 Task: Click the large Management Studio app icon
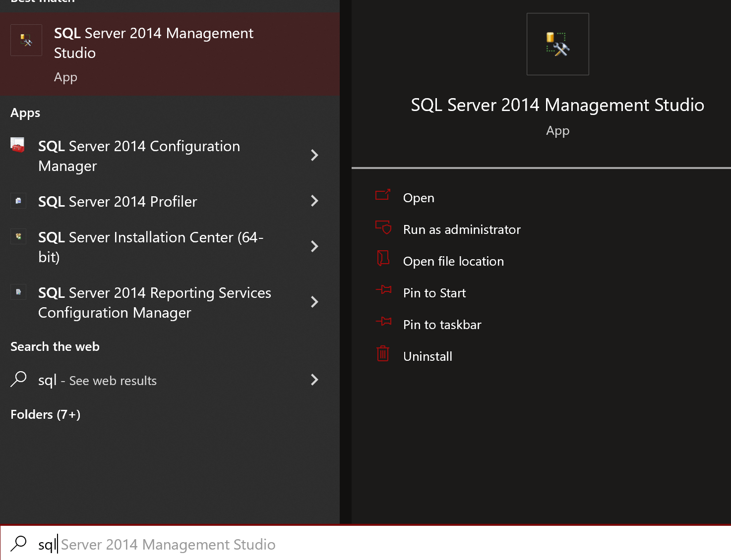point(557,44)
